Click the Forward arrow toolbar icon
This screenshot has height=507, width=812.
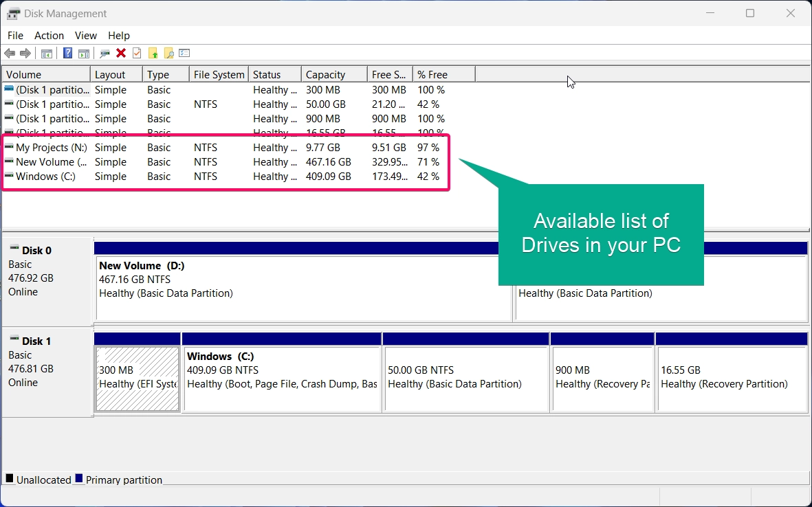[x=25, y=54]
